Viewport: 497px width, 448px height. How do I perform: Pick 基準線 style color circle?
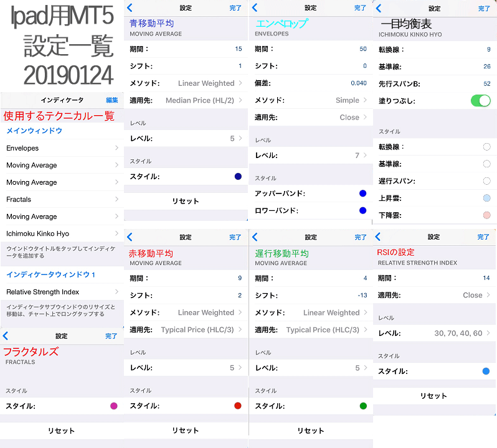[486, 164]
